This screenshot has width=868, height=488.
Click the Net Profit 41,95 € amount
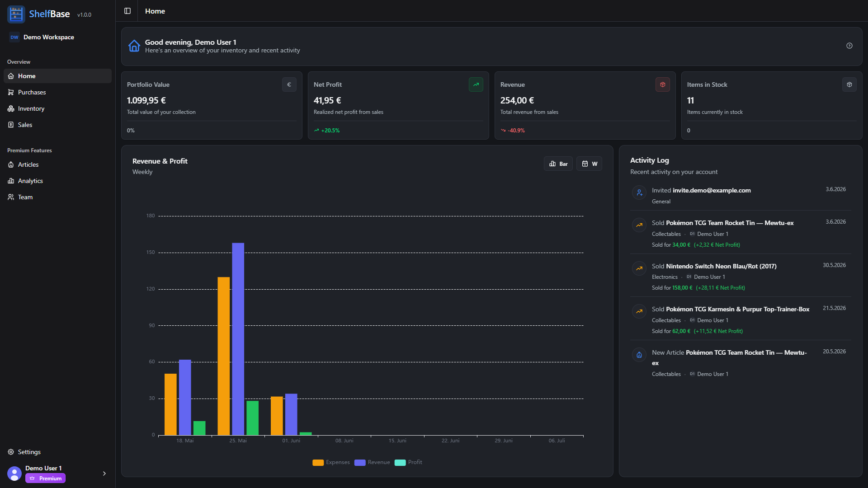point(327,100)
